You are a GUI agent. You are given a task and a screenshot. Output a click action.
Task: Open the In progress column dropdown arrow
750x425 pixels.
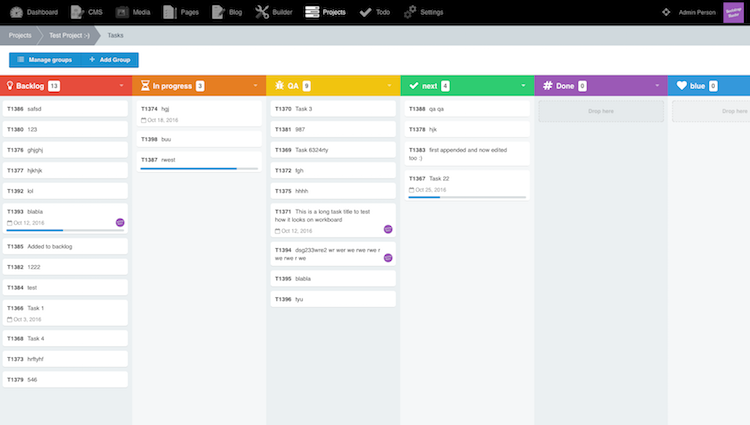click(255, 86)
